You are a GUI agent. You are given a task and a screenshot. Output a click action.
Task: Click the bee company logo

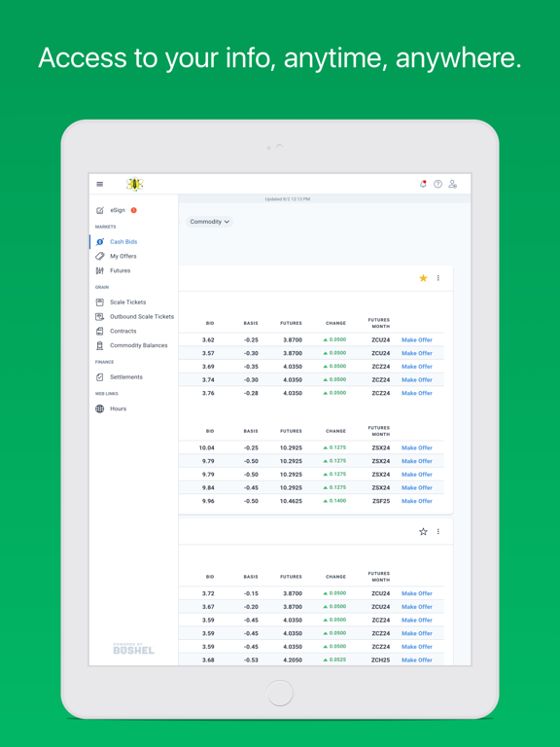tap(135, 184)
